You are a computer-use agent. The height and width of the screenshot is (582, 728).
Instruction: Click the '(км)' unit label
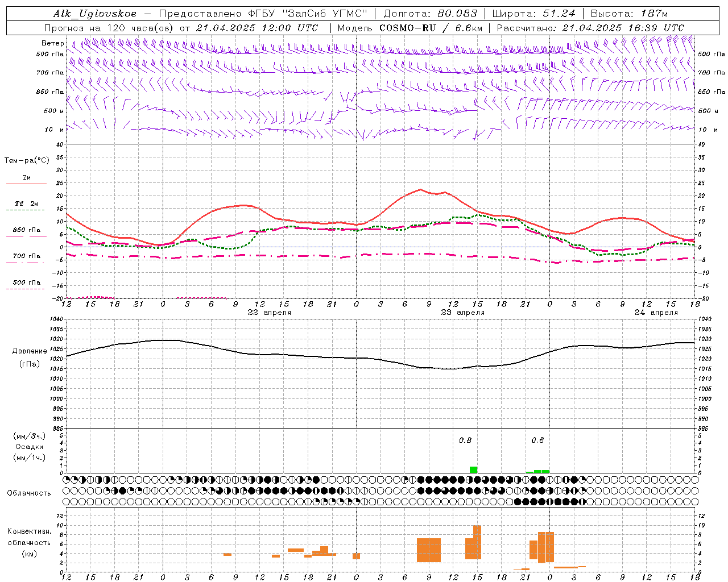(30, 554)
